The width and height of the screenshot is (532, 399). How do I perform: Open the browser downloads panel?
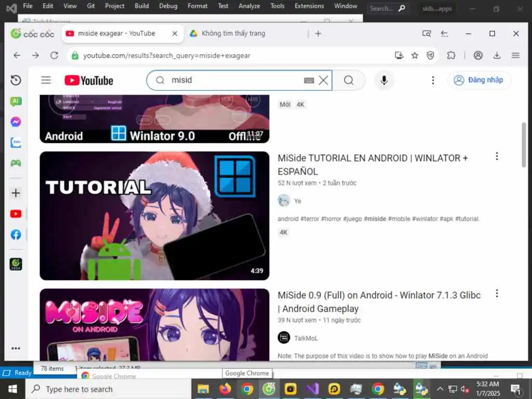[497, 55]
